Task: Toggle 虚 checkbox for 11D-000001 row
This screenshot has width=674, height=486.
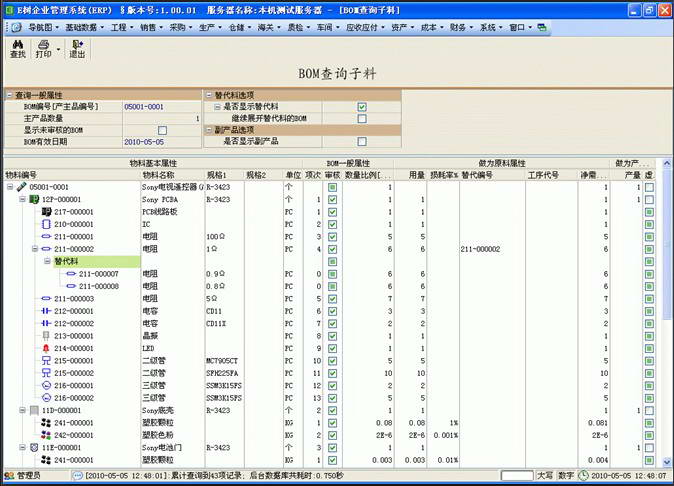Action: click(x=649, y=411)
